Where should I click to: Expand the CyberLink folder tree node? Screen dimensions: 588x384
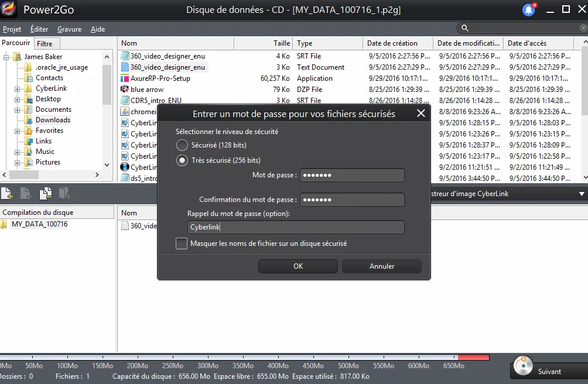[17, 89]
